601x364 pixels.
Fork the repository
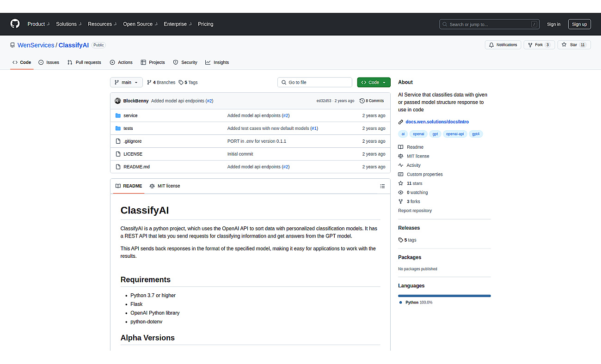(x=539, y=45)
